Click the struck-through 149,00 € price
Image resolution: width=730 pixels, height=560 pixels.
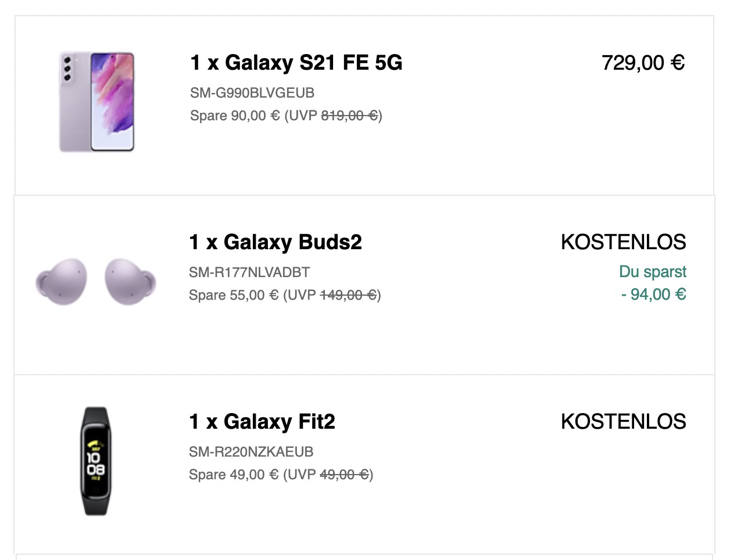click(x=348, y=295)
